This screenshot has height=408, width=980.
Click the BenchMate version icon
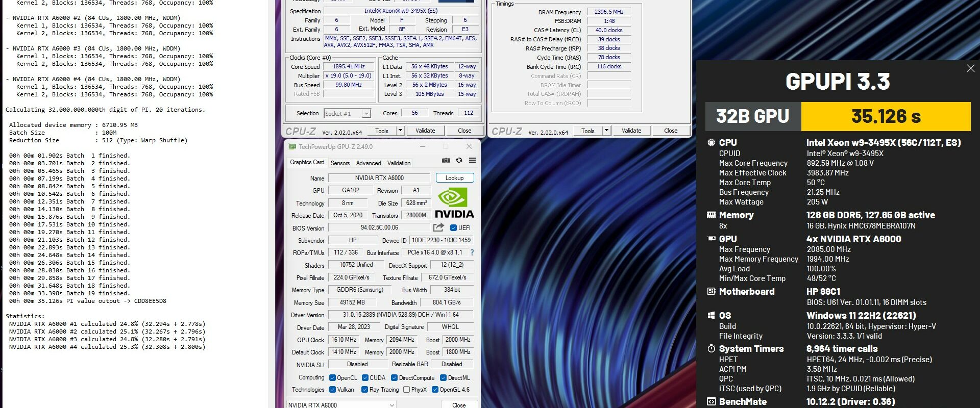tap(711, 402)
